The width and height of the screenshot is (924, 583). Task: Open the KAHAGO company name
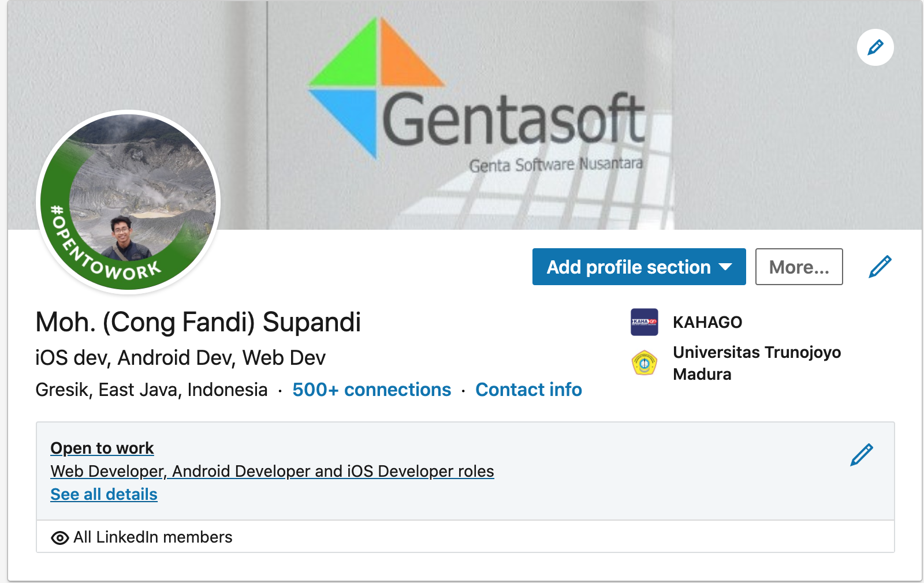(x=707, y=322)
